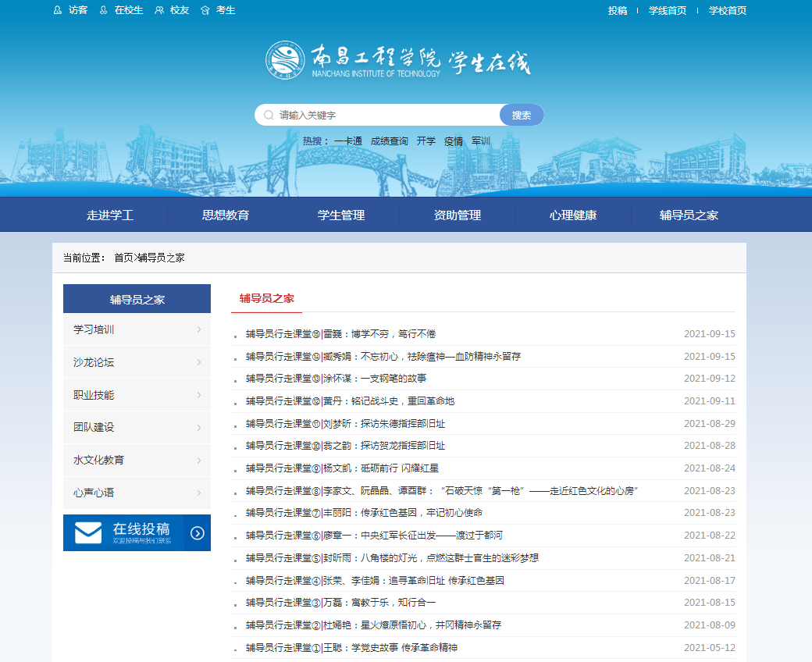Screen dimensions: 812x662
Task: Open the 思想教育 navigation menu
Action: point(226,215)
